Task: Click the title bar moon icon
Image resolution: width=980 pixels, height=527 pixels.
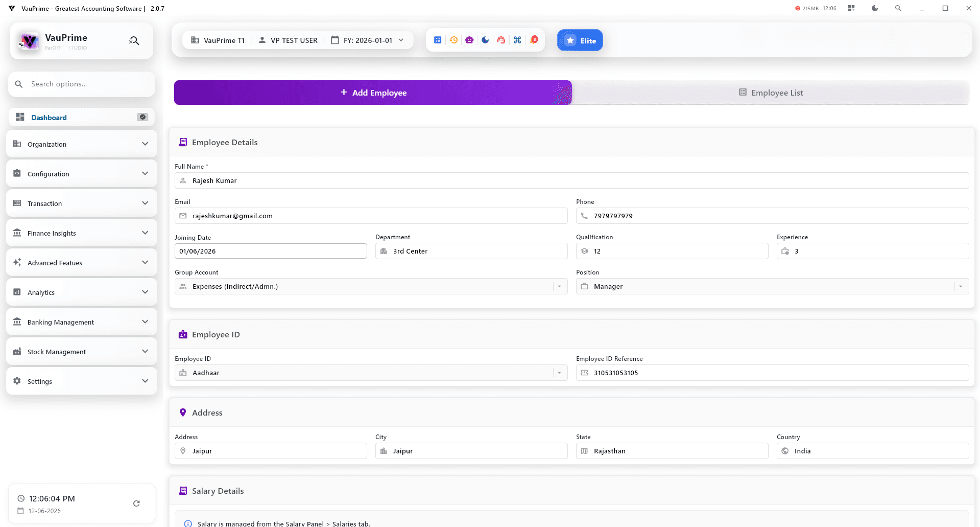Action: coord(875,8)
